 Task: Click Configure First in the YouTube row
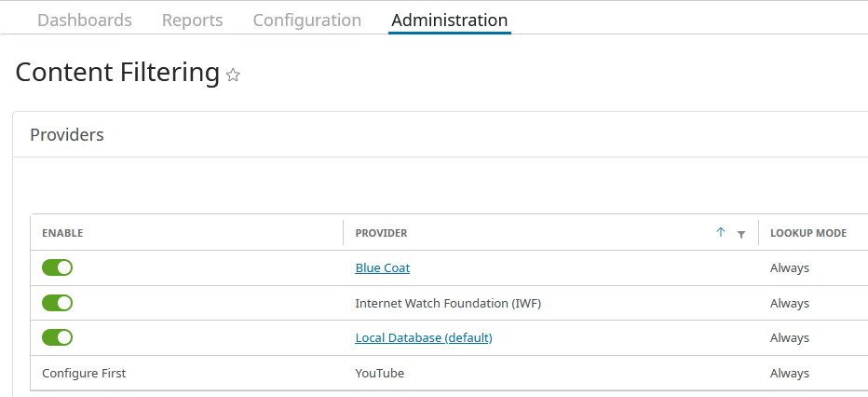click(84, 373)
